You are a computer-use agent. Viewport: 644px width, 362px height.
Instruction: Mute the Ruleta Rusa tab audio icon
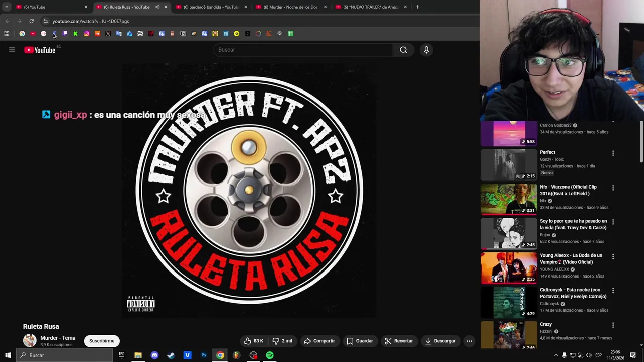157,7
